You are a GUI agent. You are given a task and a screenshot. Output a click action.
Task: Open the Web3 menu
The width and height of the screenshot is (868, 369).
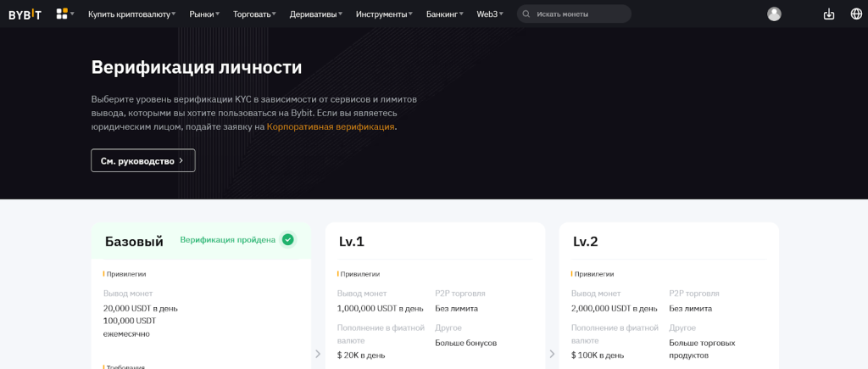tap(489, 14)
